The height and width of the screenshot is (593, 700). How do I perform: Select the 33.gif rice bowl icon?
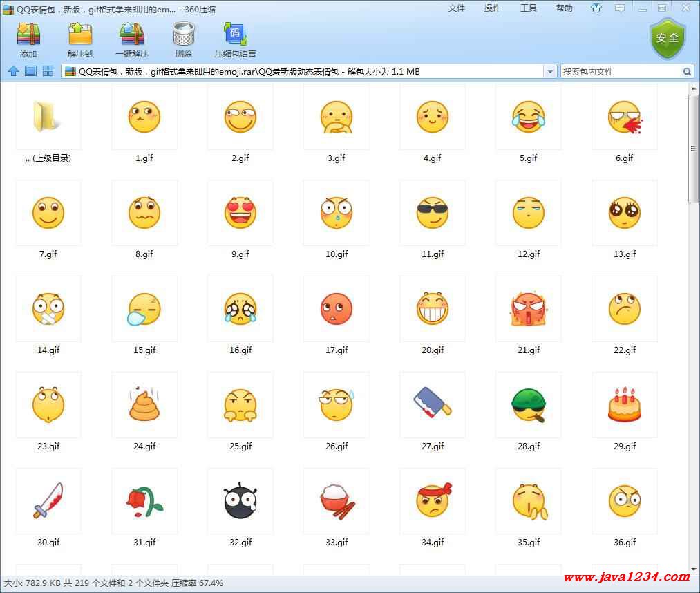tap(336, 501)
